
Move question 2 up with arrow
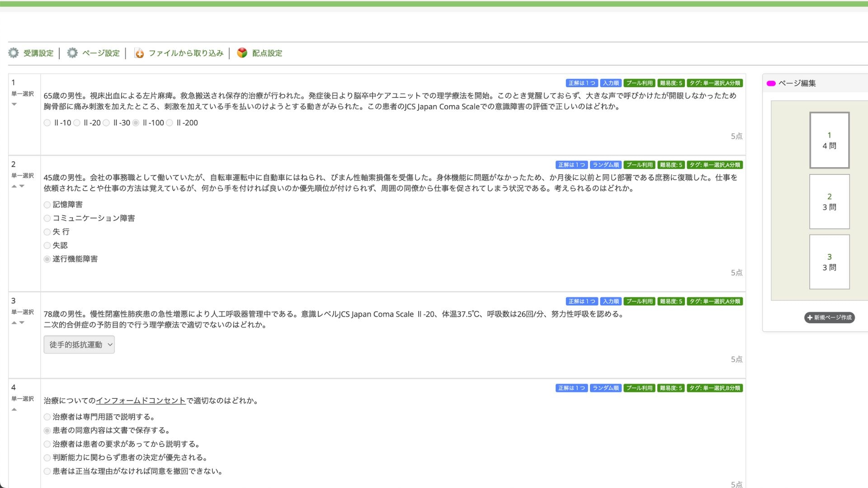14,186
